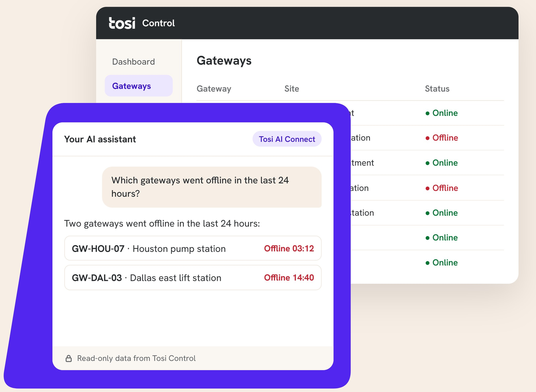Click the Tosi logo in header
This screenshot has width=536, height=392.
(122, 23)
